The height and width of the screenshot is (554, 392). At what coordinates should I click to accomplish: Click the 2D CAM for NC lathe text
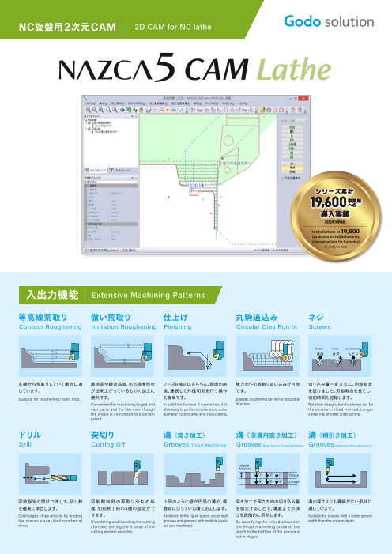[x=173, y=27]
